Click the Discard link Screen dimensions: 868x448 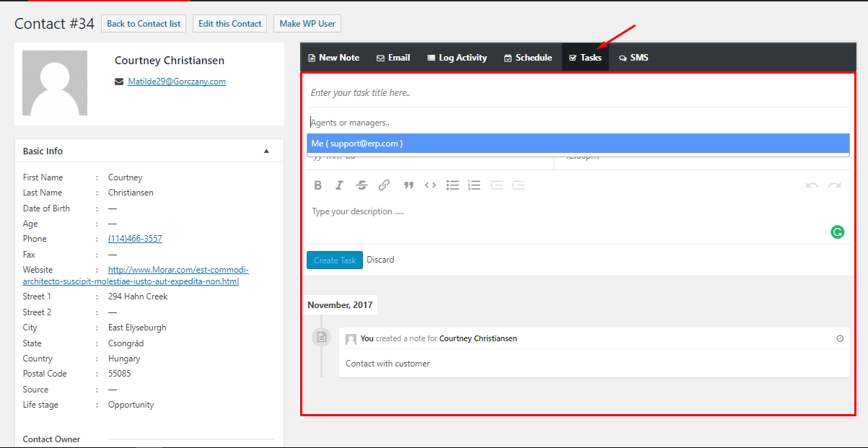coord(380,260)
